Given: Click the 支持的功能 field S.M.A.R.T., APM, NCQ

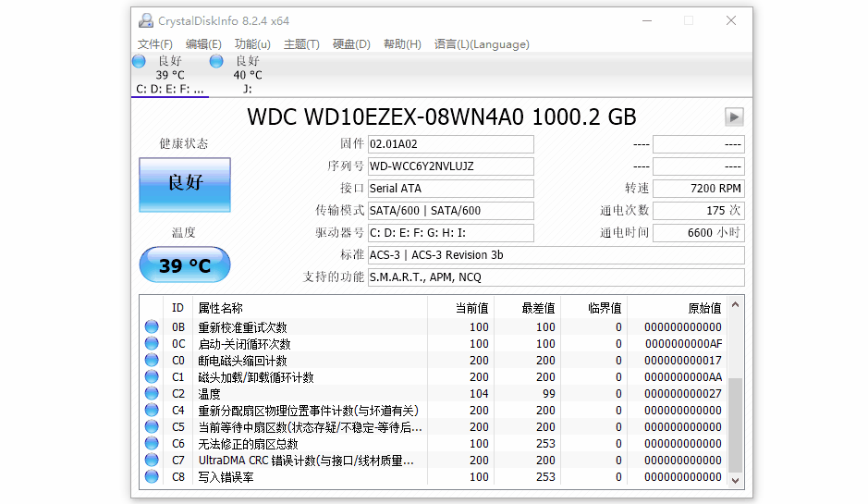Looking at the screenshot, I should coord(556,277).
